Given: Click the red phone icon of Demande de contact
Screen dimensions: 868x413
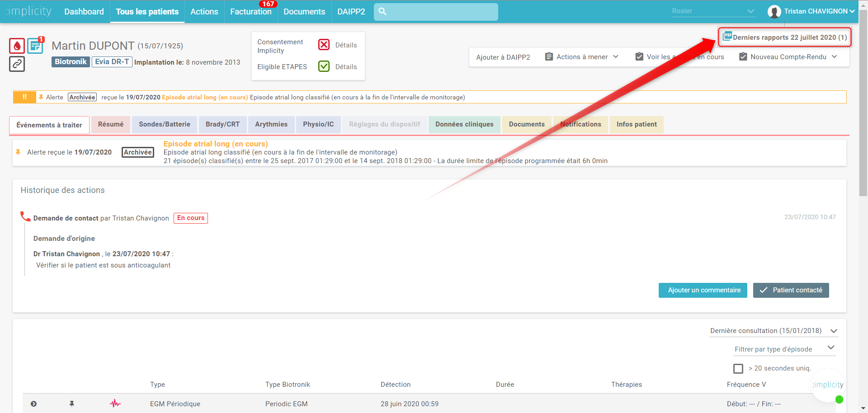Looking at the screenshot, I should tap(25, 216).
